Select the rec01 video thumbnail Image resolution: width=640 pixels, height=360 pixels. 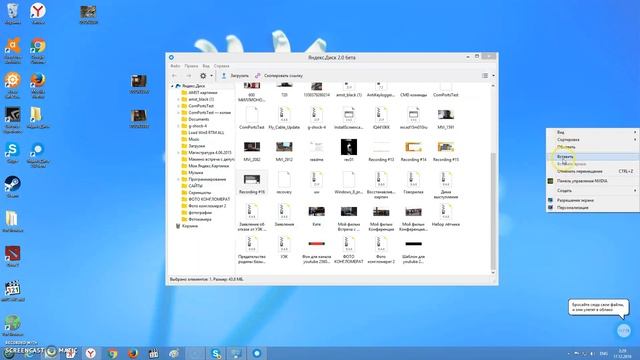[349, 150]
